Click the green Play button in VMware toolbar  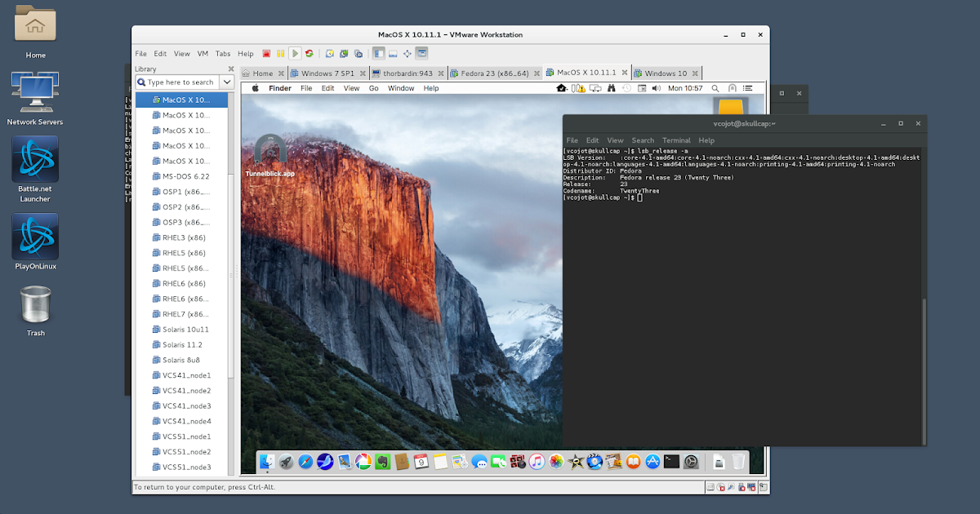pyautogui.click(x=295, y=53)
